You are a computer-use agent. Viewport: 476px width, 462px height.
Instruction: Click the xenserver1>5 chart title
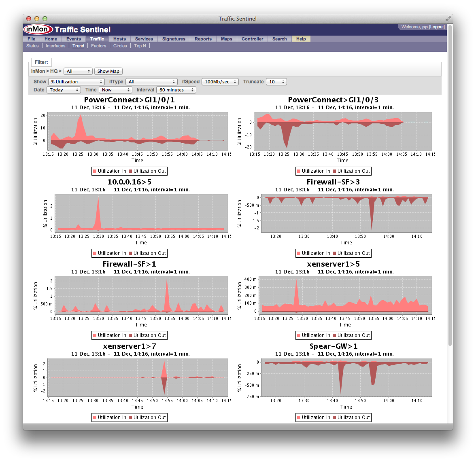point(334,264)
